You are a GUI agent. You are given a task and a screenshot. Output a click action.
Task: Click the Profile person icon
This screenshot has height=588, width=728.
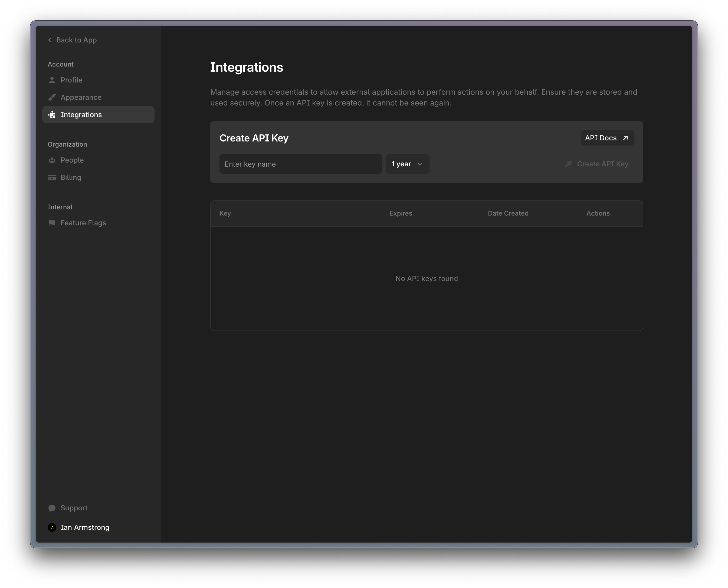52,80
